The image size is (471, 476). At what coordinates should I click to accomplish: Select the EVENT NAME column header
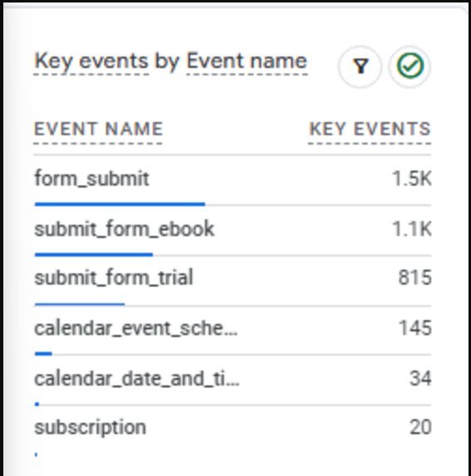click(x=98, y=130)
